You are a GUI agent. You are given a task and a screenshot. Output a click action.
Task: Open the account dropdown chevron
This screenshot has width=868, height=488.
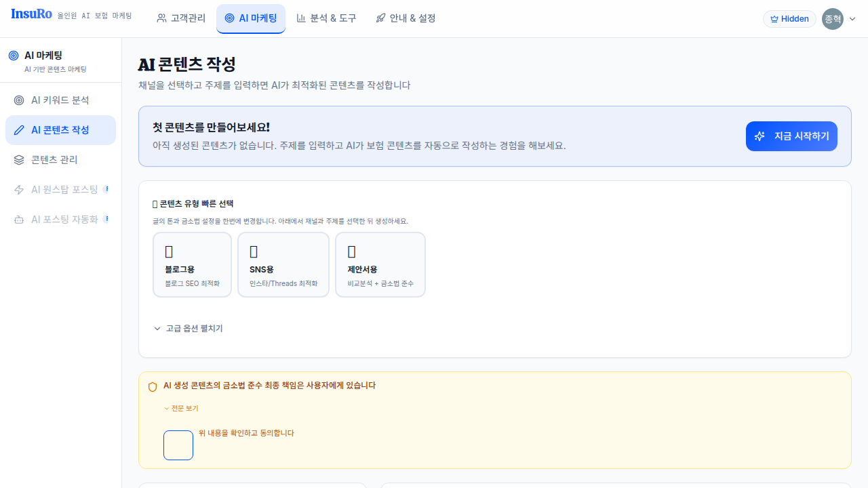[852, 19]
